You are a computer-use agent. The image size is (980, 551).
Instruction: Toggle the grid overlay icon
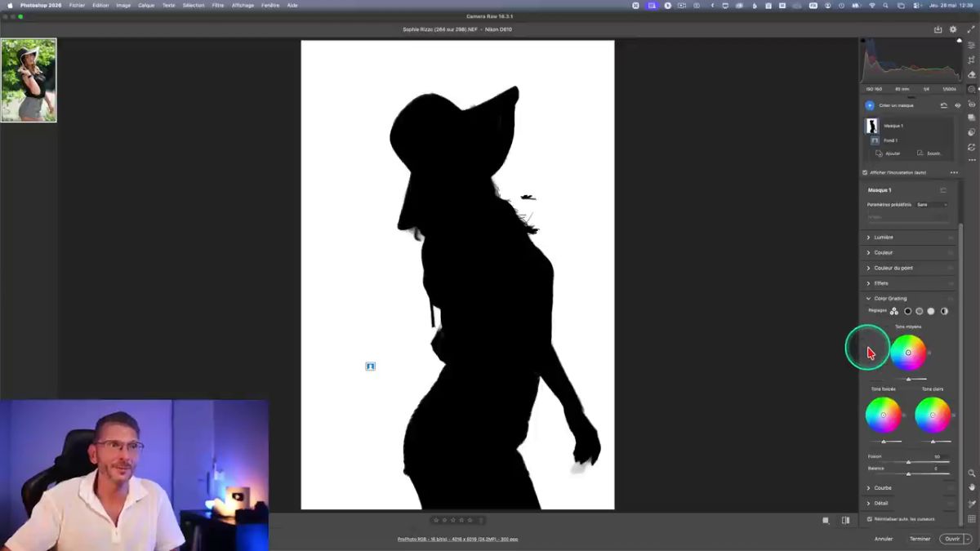[x=971, y=519]
